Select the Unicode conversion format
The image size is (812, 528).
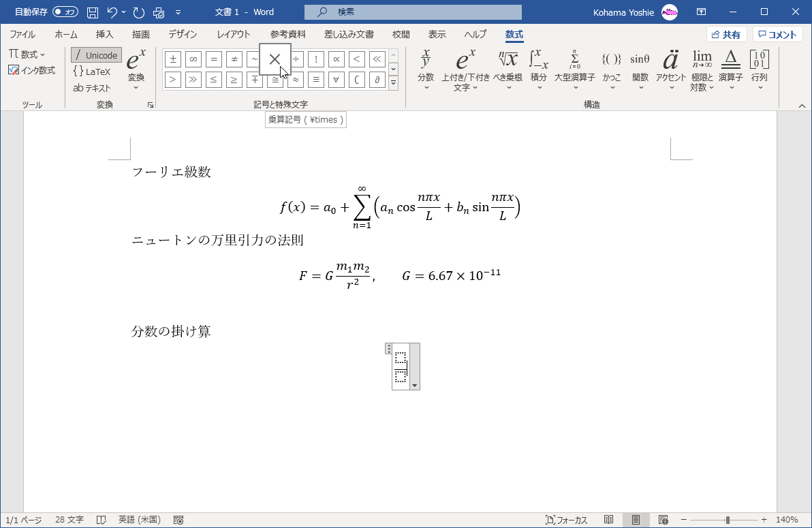[96, 55]
